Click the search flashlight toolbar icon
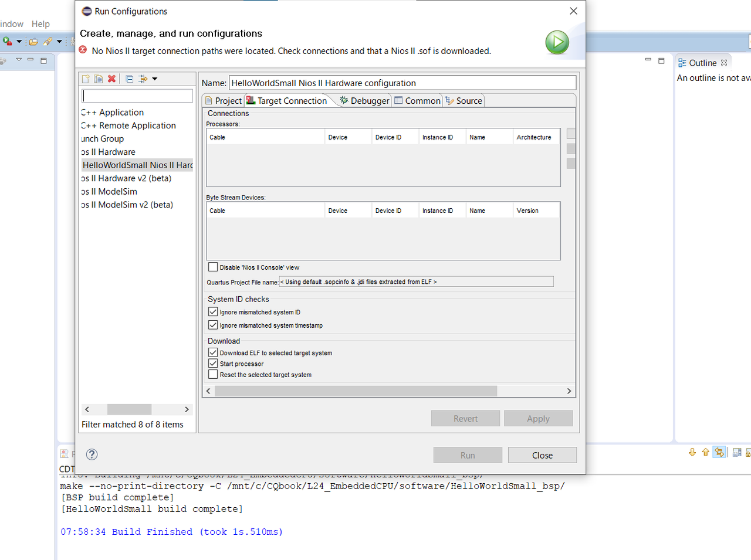Image resolution: width=751 pixels, height=560 pixels. point(48,42)
